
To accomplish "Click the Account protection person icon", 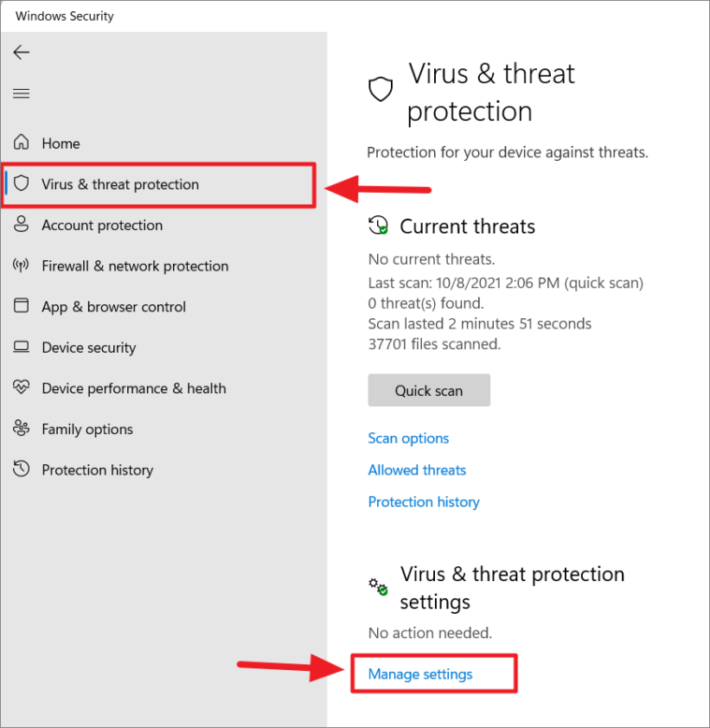I will (22, 224).
